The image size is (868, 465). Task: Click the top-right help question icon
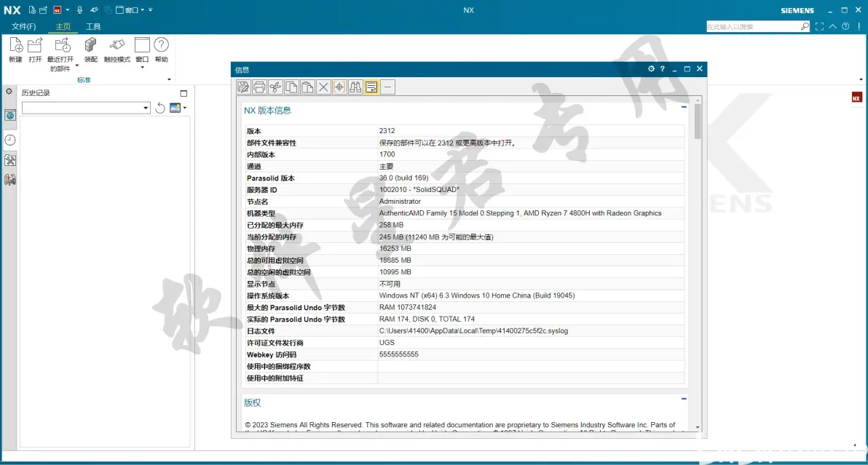(x=845, y=26)
